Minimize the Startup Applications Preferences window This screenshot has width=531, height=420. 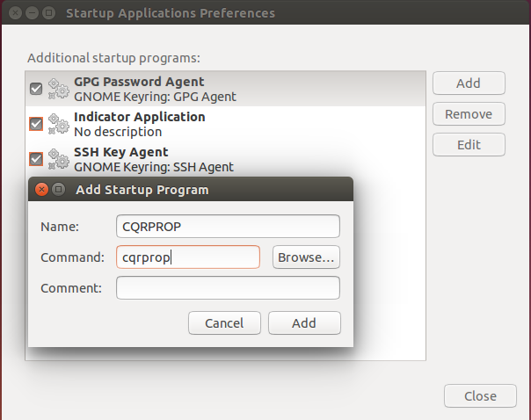pyautogui.click(x=31, y=13)
